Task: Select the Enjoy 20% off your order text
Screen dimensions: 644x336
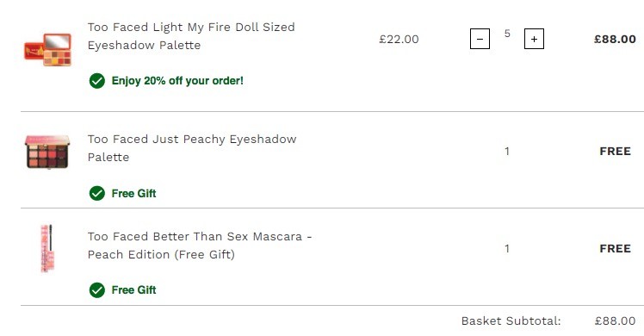Action: click(177, 80)
